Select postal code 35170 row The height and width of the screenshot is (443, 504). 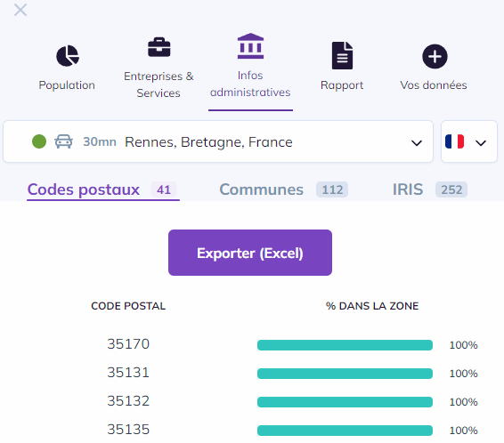point(252,345)
